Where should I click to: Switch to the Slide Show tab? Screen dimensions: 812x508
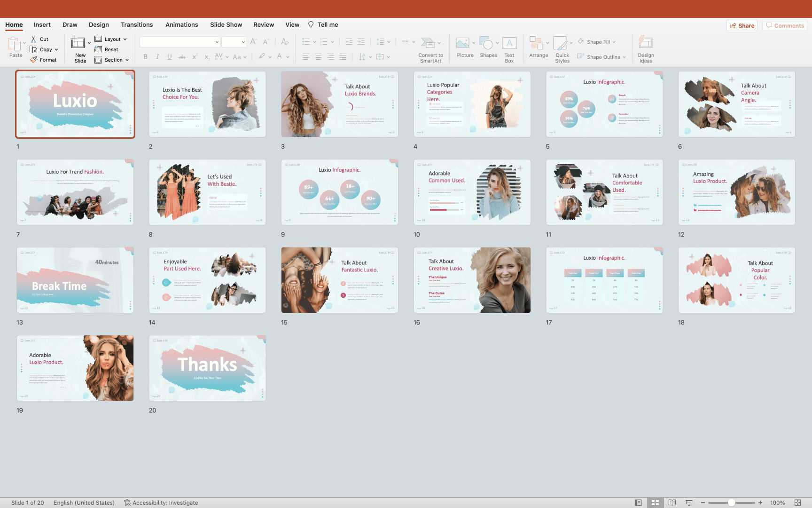[226, 25]
